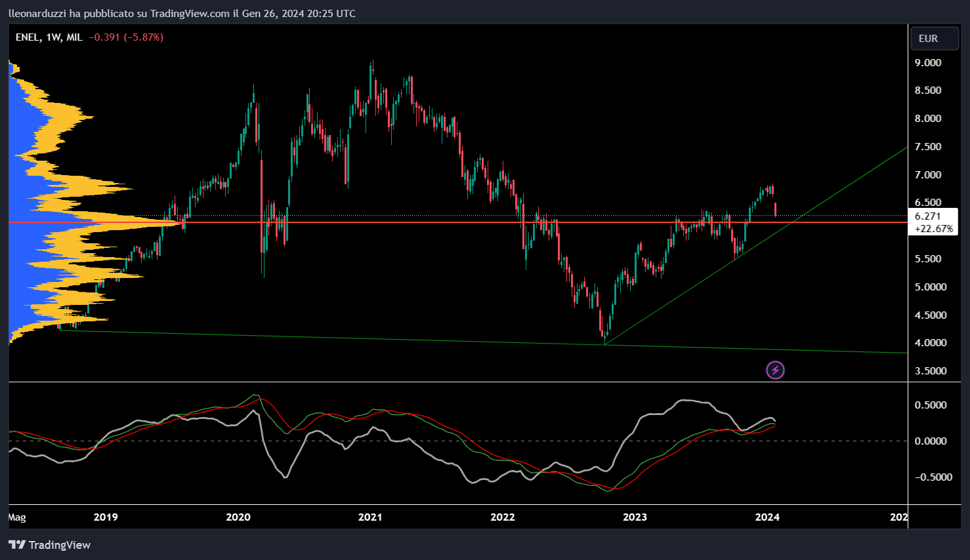Click the −0.391 (−5.87%) change value
970x560 pixels.
coord(126,37)
